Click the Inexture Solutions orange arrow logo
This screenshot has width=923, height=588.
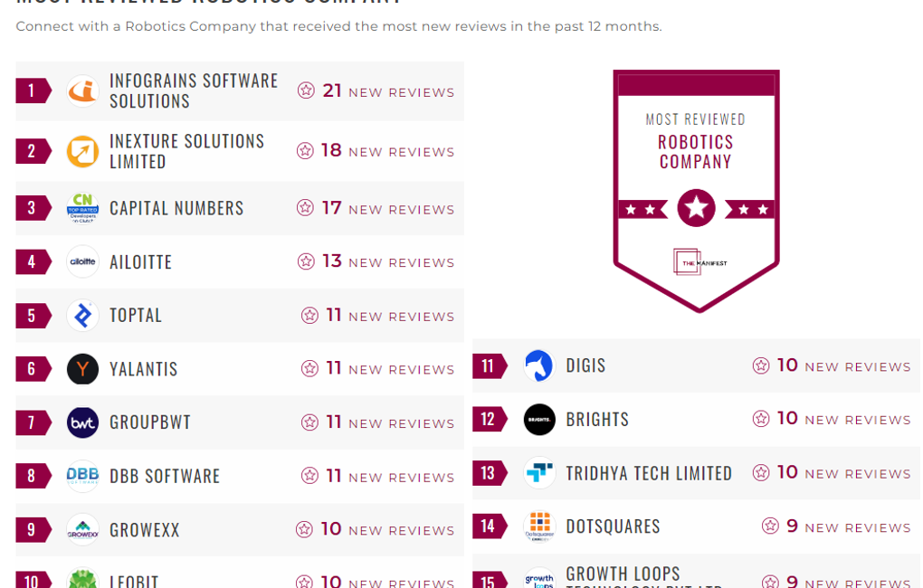82,151
